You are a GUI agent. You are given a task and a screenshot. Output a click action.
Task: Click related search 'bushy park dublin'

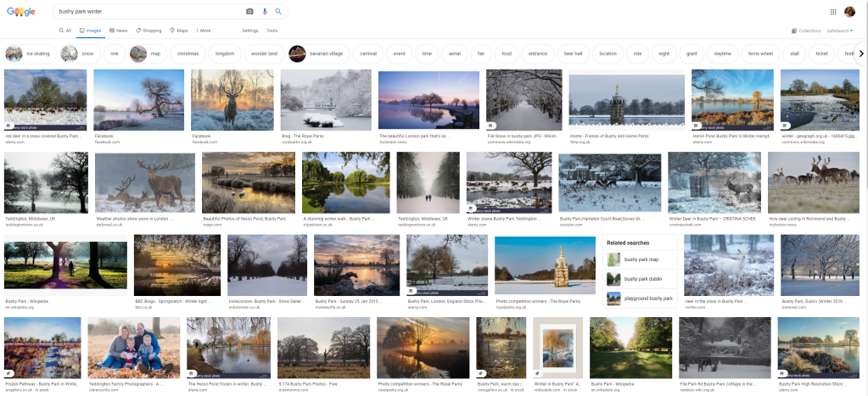[641, 278]
